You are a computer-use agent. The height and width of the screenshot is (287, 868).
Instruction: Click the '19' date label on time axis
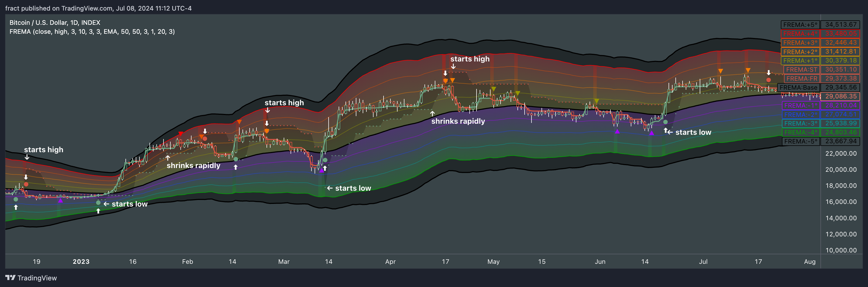36,261
